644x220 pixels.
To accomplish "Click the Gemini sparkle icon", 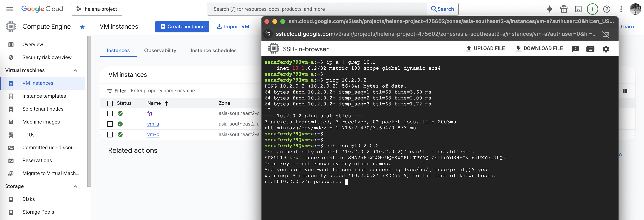I will pos(549,9).
